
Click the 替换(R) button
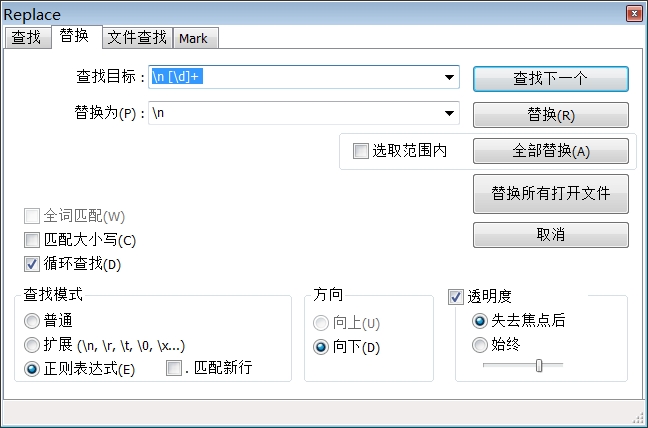[550, 115]
